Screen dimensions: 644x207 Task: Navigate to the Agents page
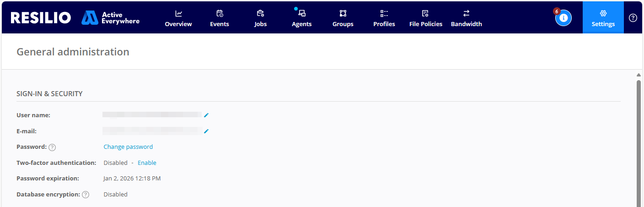coord(302,18)
